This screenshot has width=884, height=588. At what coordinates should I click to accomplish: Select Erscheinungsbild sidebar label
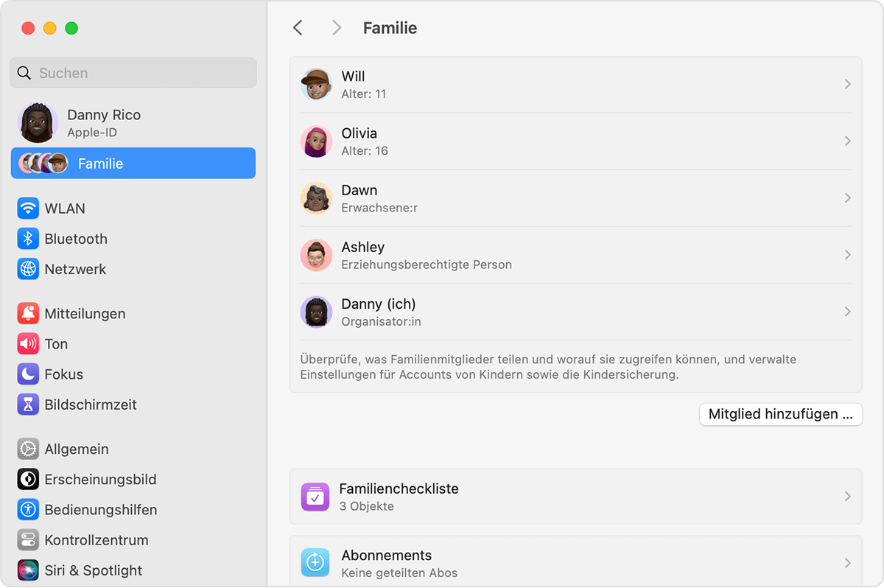pos(100,480)
